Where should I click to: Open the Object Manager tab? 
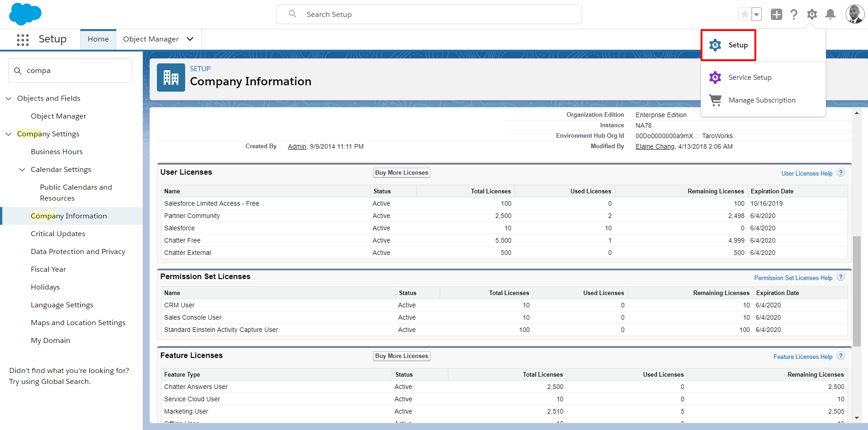click(x=151, y=39)
